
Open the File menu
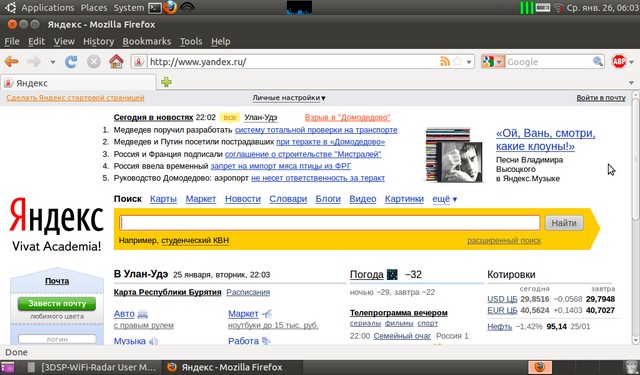12,42
